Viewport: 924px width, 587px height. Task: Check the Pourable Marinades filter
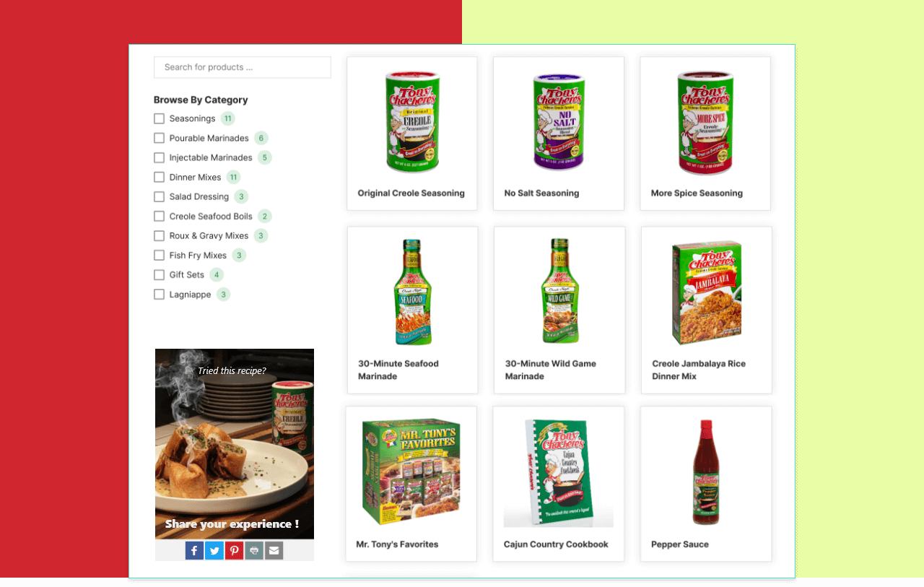point(159,138)
